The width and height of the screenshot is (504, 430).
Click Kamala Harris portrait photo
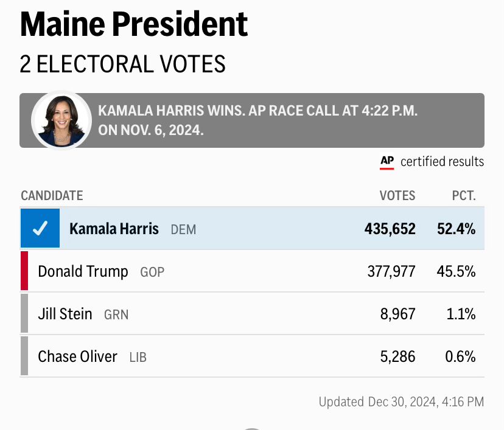(61, 120)
